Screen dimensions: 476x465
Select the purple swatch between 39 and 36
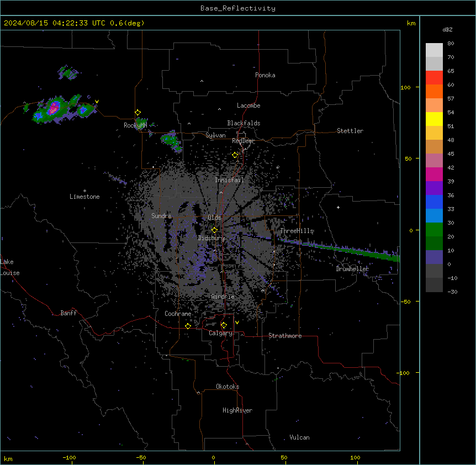434,188
